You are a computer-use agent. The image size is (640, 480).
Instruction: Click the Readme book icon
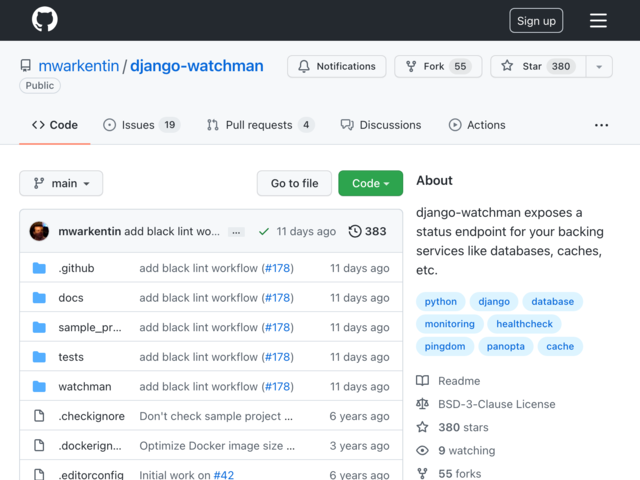coord(422,380)
